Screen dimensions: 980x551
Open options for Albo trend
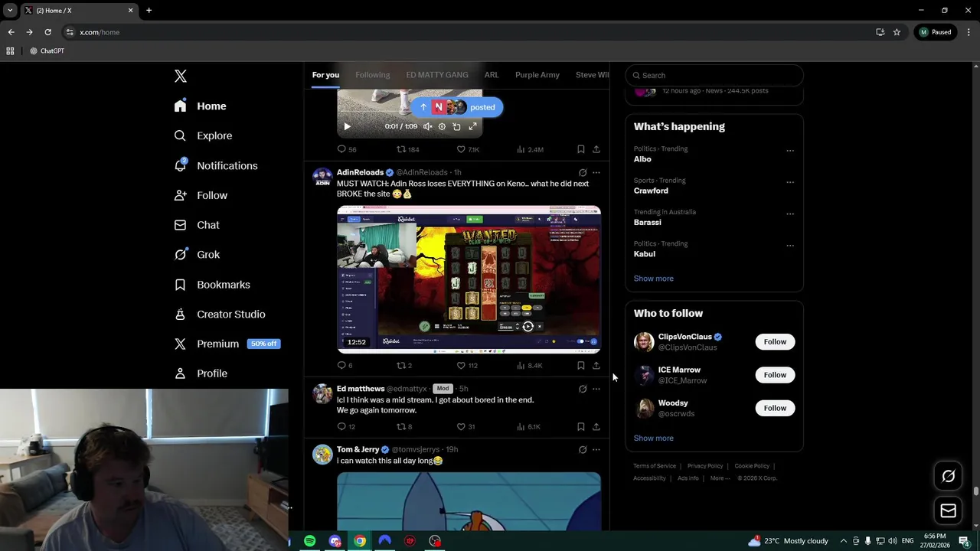pyautogui.click(x=790, y=151)
